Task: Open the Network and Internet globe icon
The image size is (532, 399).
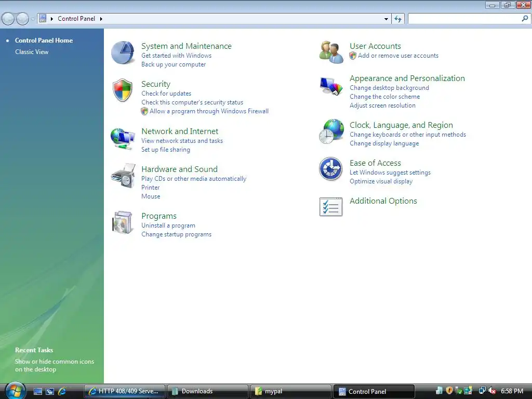Action: pyautogui.click(x=123, y=138)
